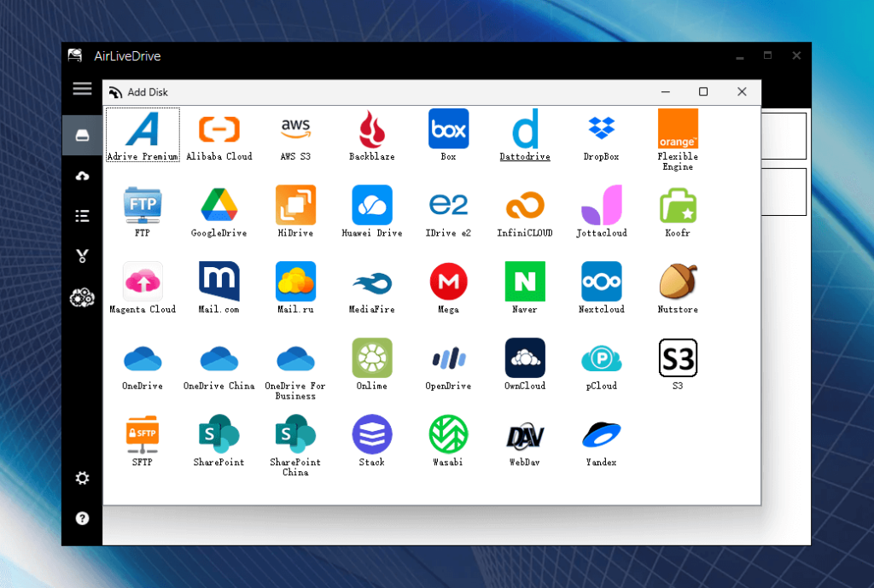This screenshot has width=874, height=588.
Task: Open the Y-shaped sidebar icon section
Action: (82, 256)
